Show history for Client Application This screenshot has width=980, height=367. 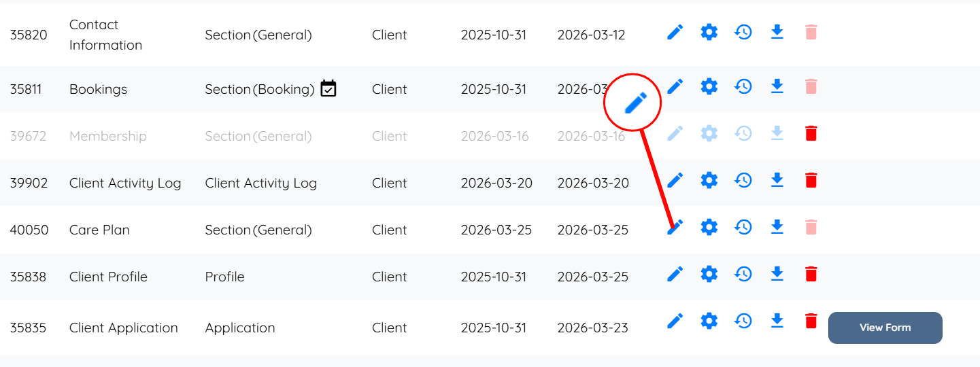point(743,321)
